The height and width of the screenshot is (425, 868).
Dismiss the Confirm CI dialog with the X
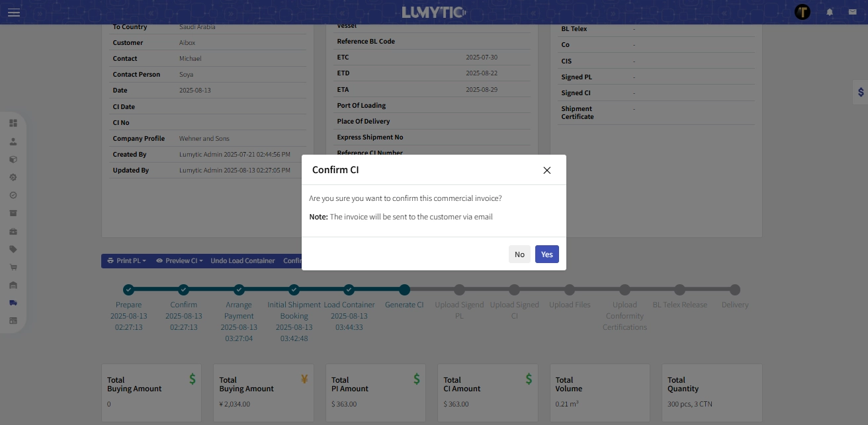547,170
